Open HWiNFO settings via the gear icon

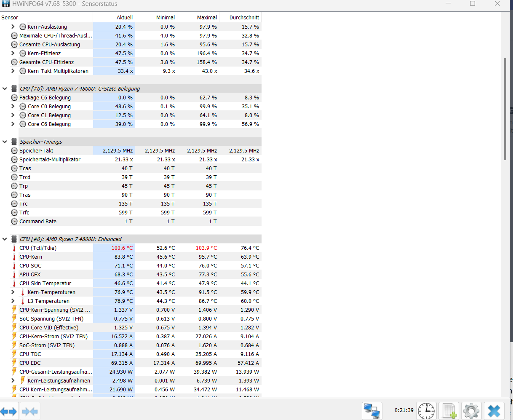tap(471, 411)
